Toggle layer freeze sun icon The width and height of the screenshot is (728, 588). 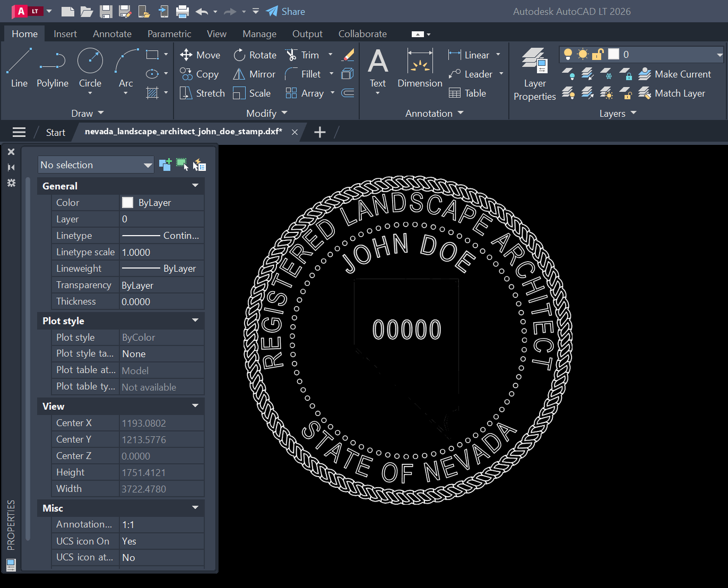point(583,54)
